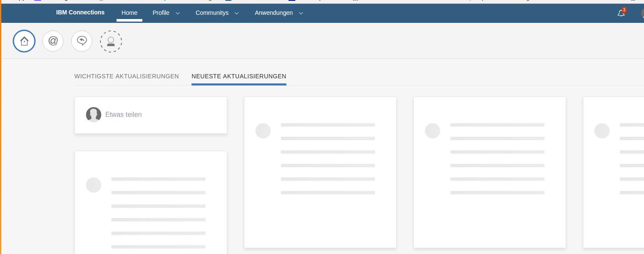The image size is (644, 254).
Task: Open the Communitys menu label
Action: (212, 13)
